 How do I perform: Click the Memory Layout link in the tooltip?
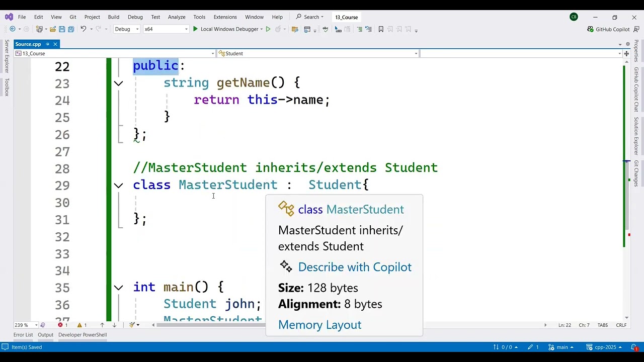(x=319, y=325)
